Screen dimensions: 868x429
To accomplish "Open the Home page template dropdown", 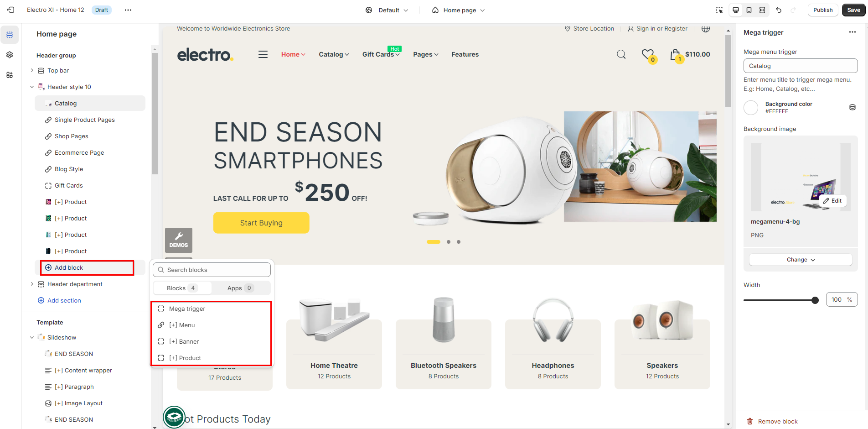I will [459, 10].
